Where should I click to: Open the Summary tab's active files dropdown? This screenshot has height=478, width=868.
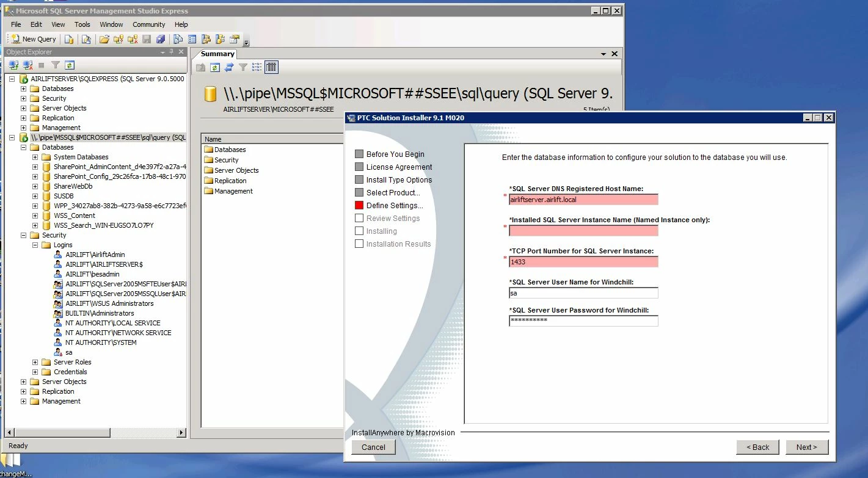click(x=604, y=54)
